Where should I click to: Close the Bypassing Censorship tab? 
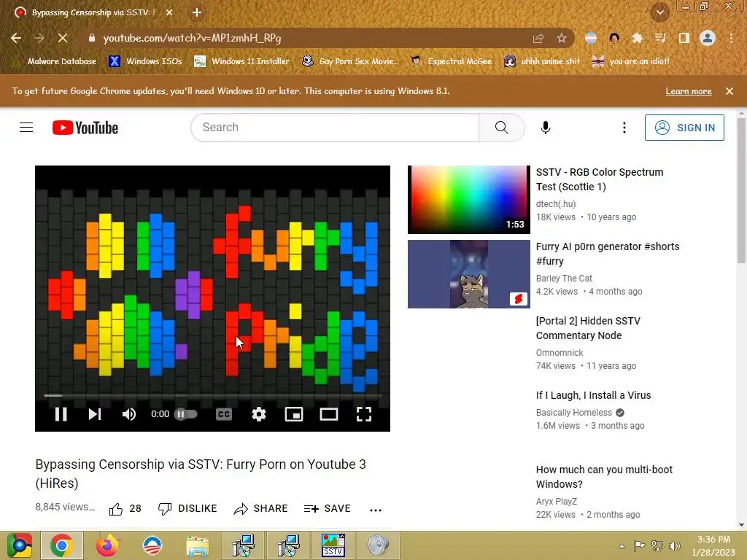(169, 12)
